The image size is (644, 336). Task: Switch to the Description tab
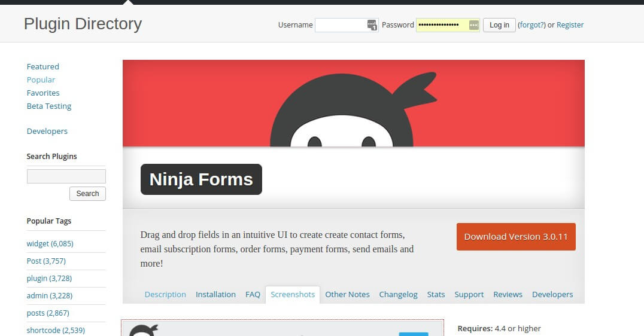pyautogui.click(x=165, y=295)
